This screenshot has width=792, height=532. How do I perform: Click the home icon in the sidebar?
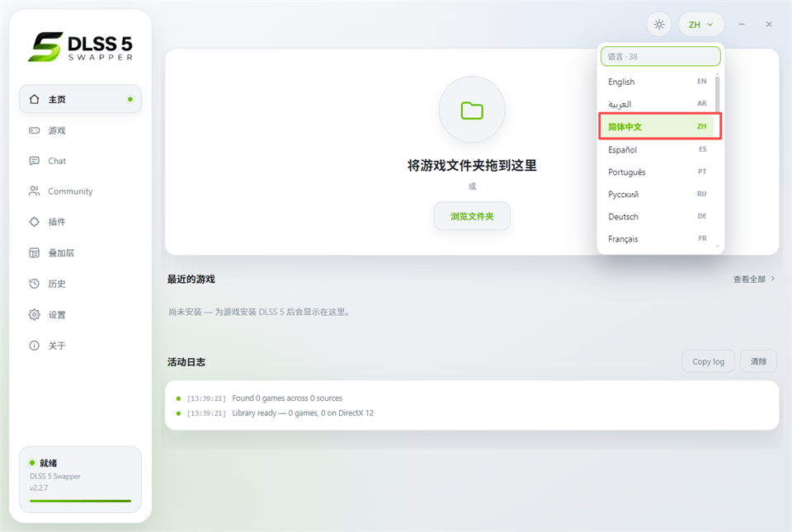[x=35, y=99]
